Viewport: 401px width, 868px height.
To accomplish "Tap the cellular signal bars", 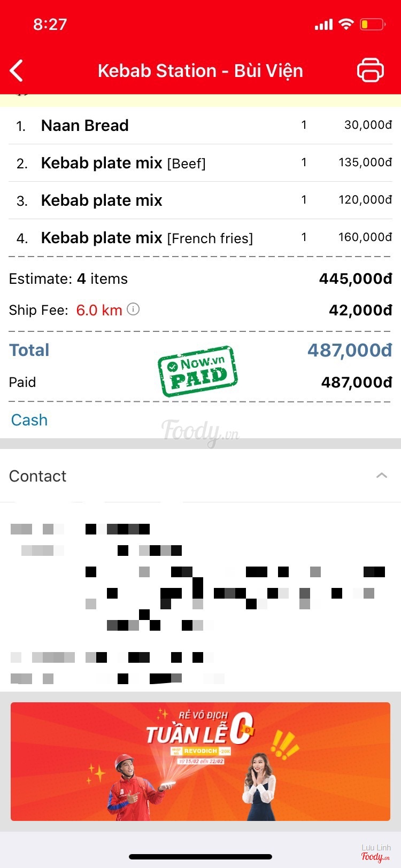I will (323, 25).
